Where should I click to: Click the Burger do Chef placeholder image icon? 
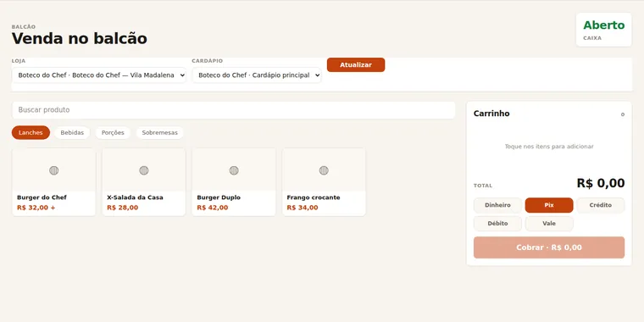click(53, 170)
